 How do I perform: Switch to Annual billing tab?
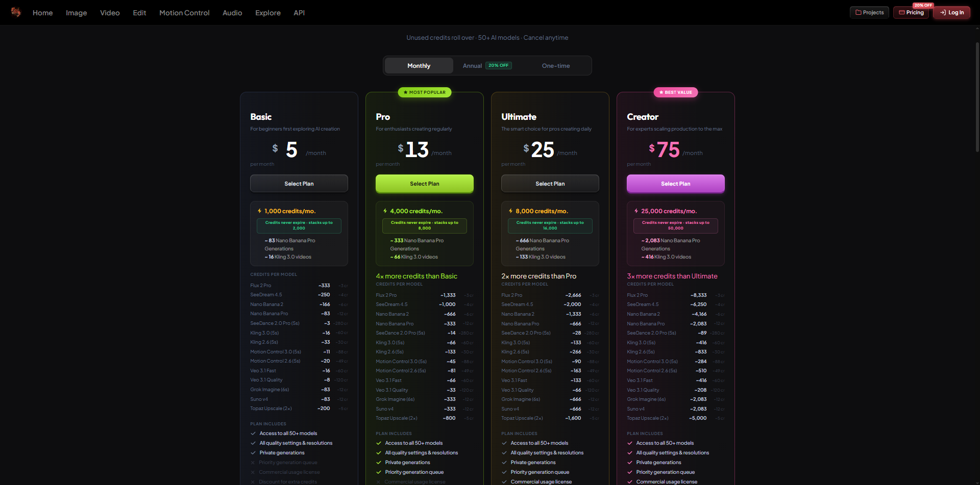coord(487,66)
